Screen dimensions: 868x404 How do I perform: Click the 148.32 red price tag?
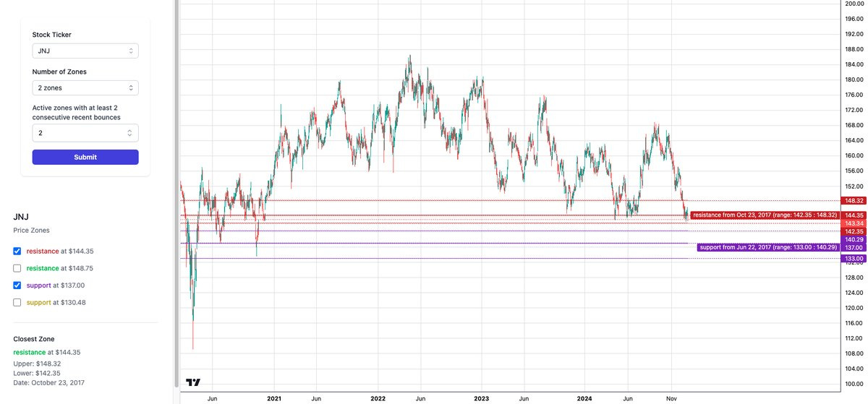coord(854,200)
